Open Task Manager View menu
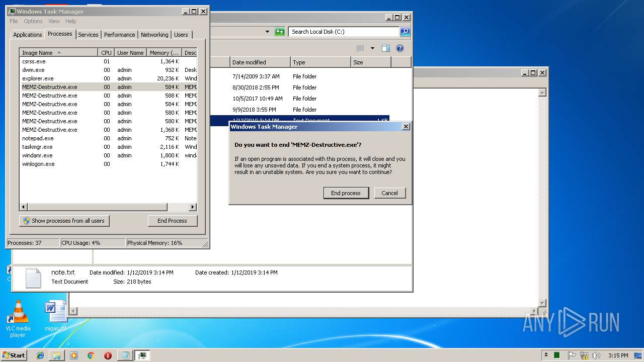Image resolution: width=644 pixels, height=362 pixels. tap(54, 21)
